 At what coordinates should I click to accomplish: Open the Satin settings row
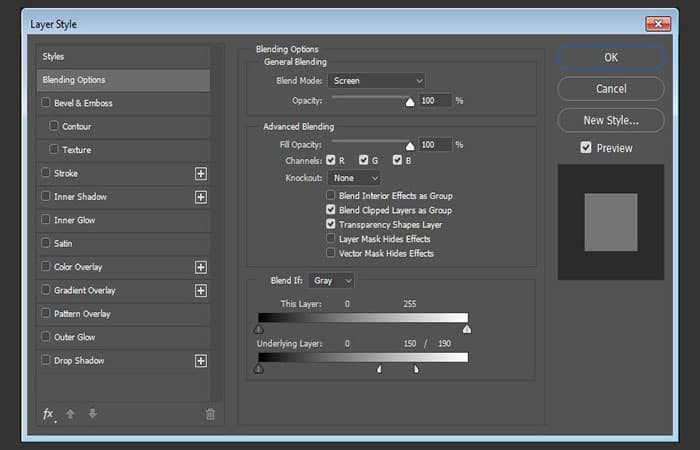pyautogui.click(x=123, y=243)
